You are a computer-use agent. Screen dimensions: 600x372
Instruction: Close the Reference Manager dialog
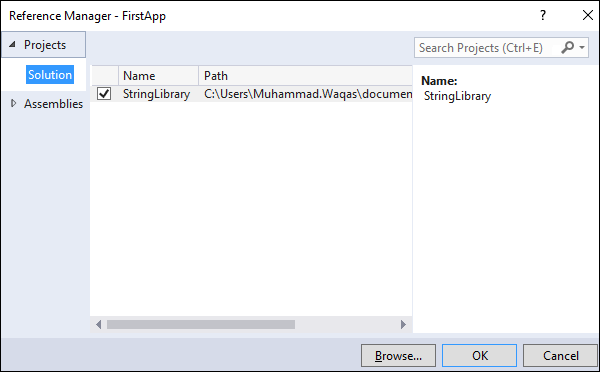click(588, 15)
